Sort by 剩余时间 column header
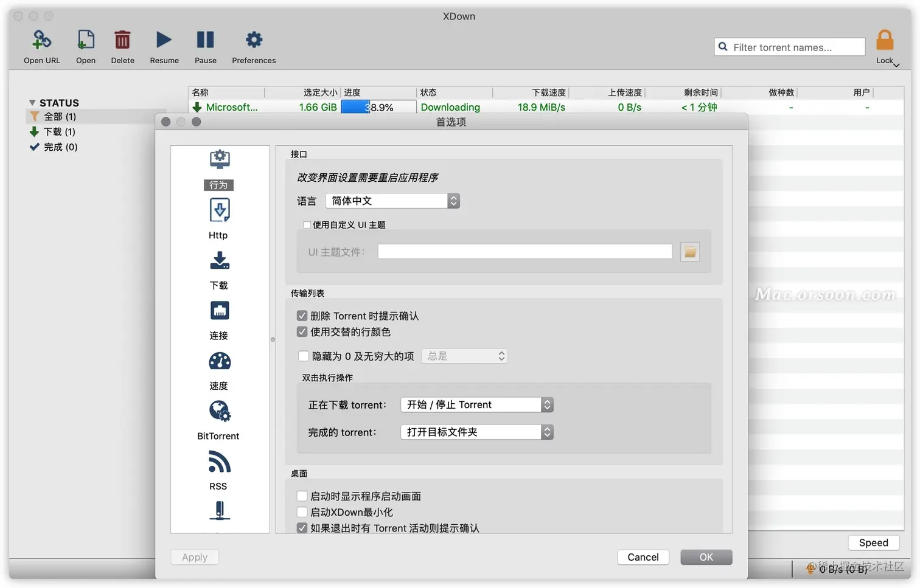 tap(683, 92)
